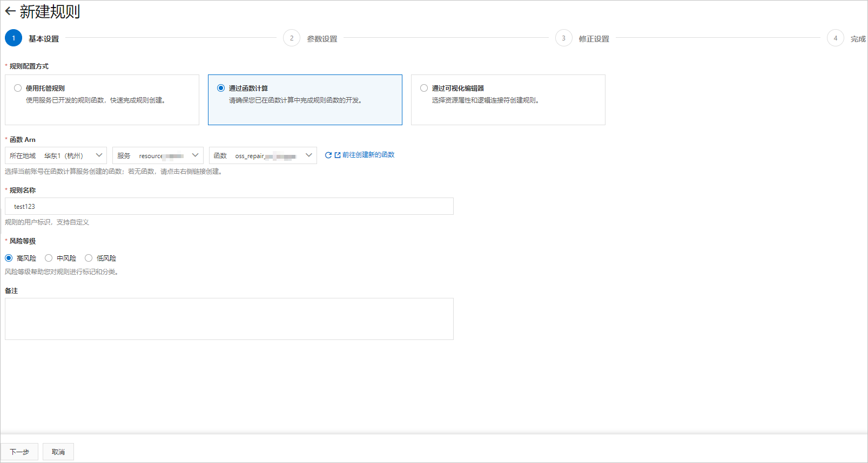Open the 前往创建新的函数 link

368,155
